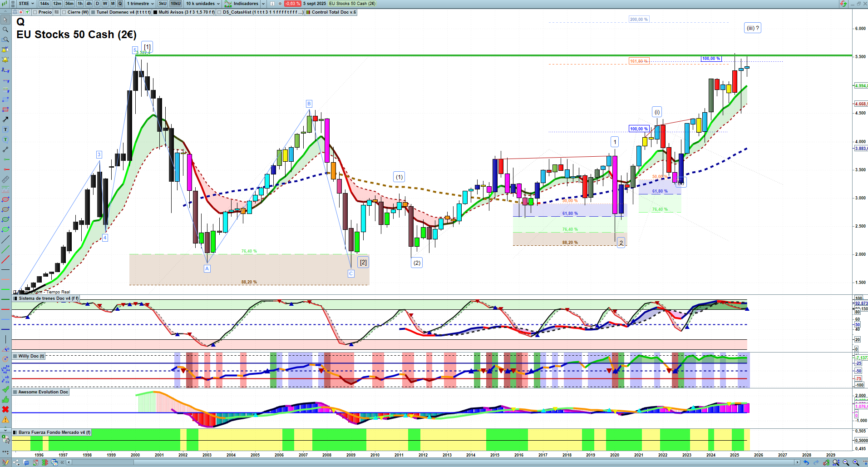Select the red ellipse drawing tool
The image size is (868, 467).
tap(5, 199)
